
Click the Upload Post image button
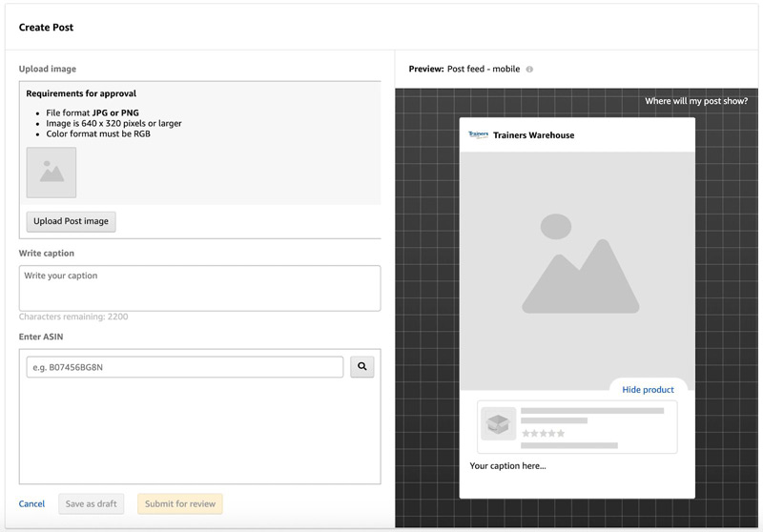click(x=71, y=221)
